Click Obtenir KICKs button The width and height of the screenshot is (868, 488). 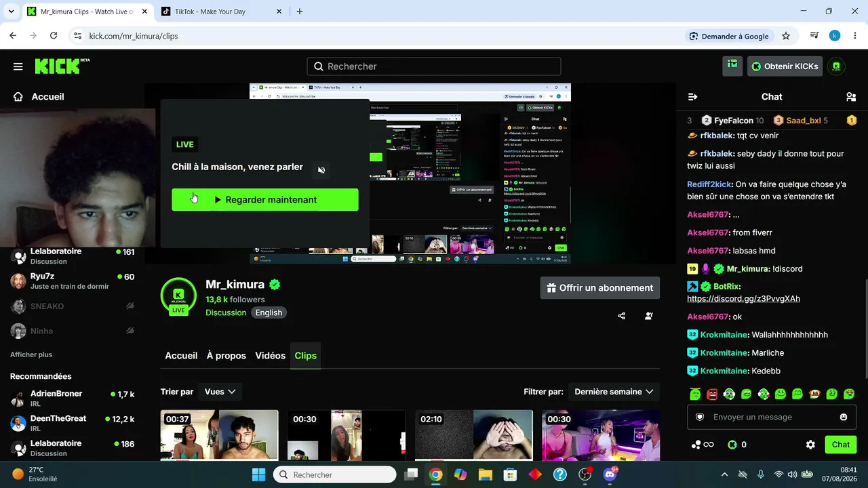pos(785,66)
